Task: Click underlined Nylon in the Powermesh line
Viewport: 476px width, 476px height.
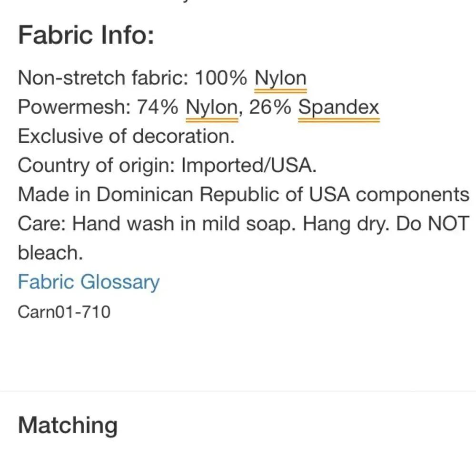Action: pyautogui.click(x=212, y=108)
